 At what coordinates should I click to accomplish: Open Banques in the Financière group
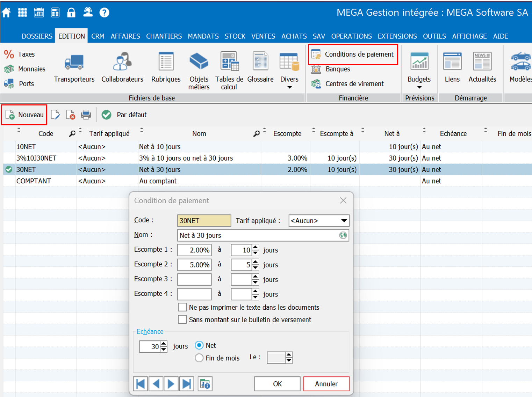click(331, 69)
